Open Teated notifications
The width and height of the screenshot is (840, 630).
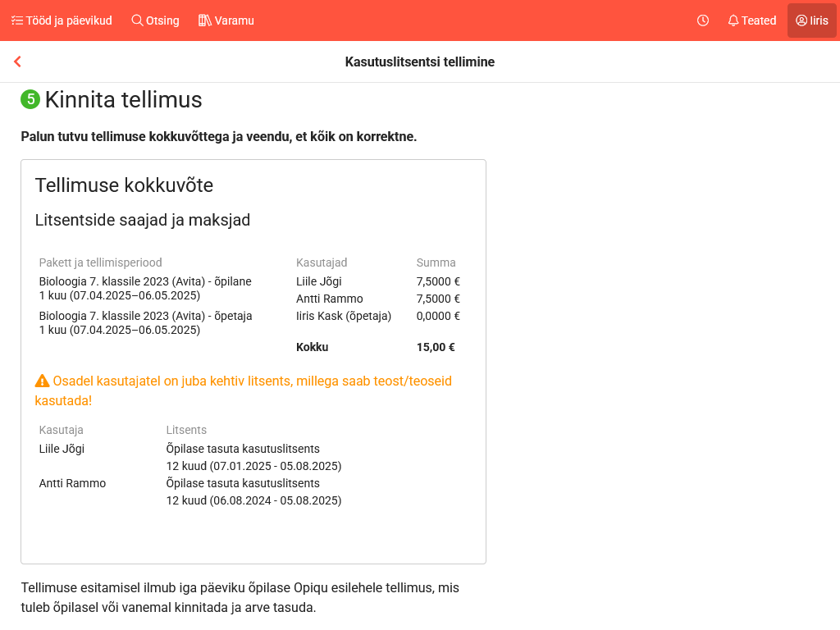[x=759, y=21]
